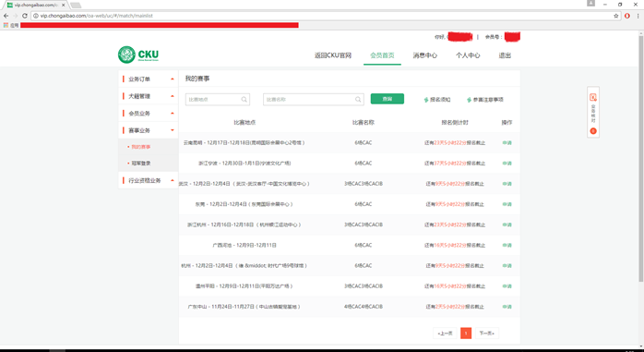Click the browser address bar

[325, 16]
